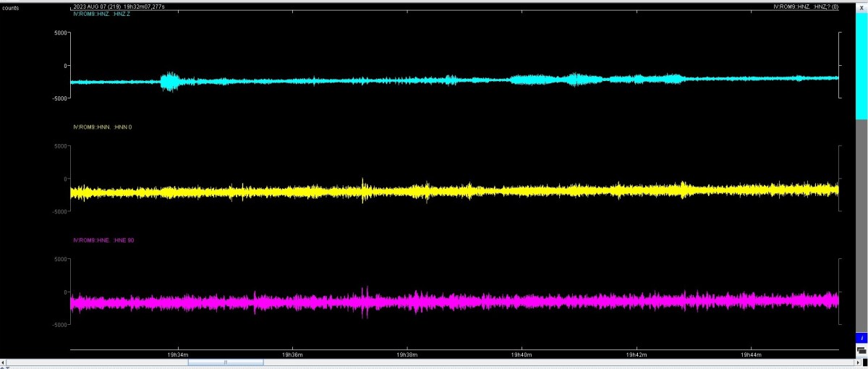Click the 19h40m time axis marker
Image resolution: width=868 pixels, height=369 pixels.
522,355
